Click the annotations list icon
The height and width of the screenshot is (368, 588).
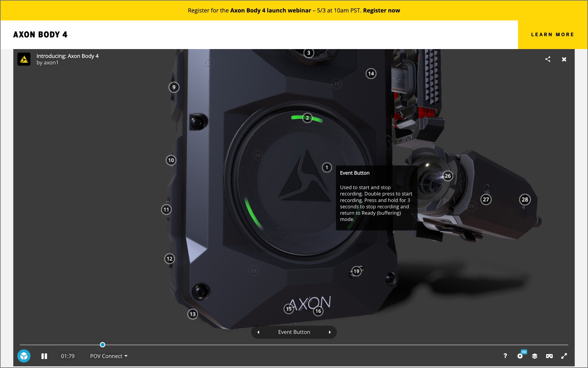535,356
